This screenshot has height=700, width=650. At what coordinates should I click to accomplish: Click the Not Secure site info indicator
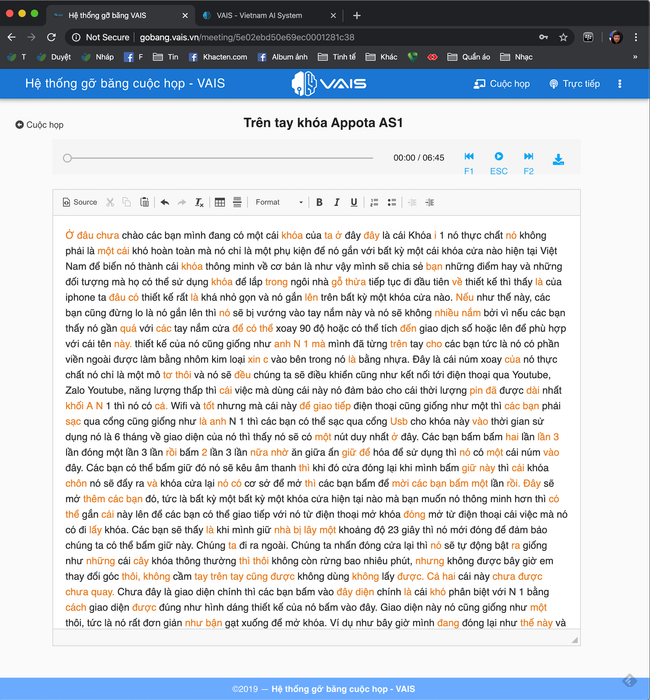coord(100,38)
